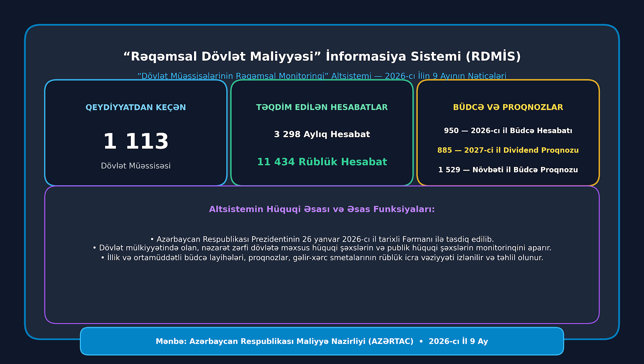Click the 885 Dividend Proqnozu line
Viewport: 644px width, 364px height.
(x=508, y=150)
